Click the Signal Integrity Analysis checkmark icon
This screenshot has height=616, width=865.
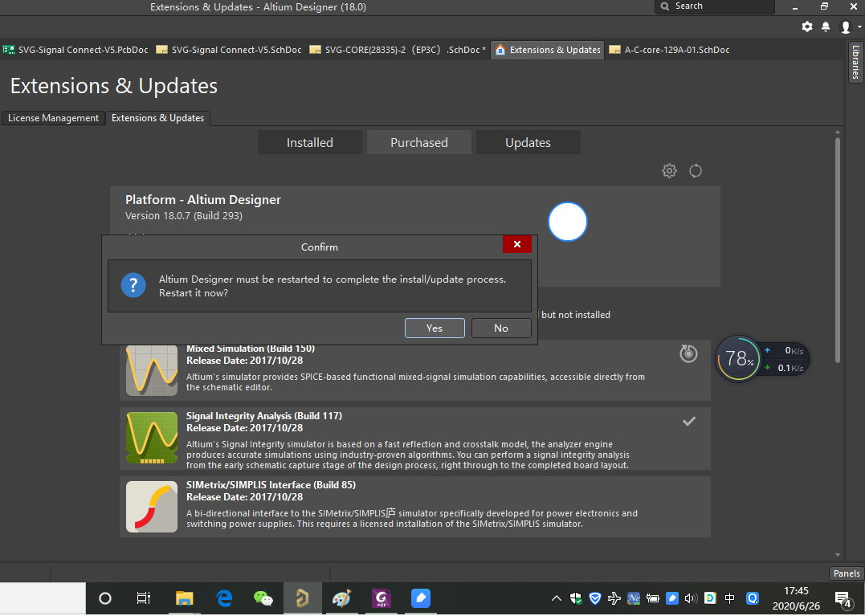(689, 422)
